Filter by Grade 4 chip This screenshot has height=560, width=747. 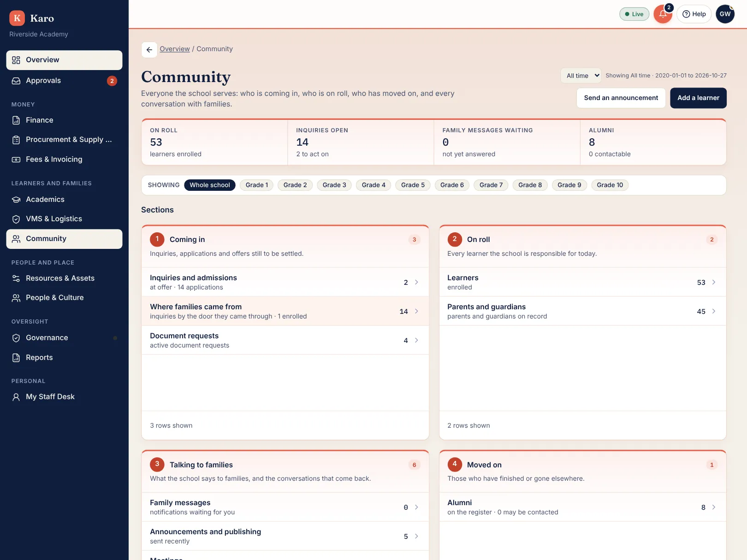pyautogui.click(x=373, y=185)
